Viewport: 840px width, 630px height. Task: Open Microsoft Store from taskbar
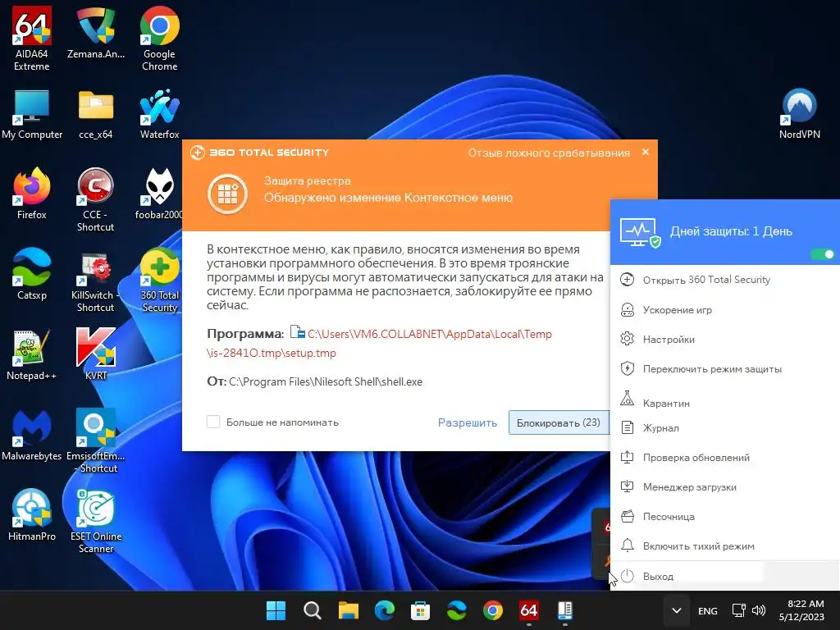coord(421,610)
